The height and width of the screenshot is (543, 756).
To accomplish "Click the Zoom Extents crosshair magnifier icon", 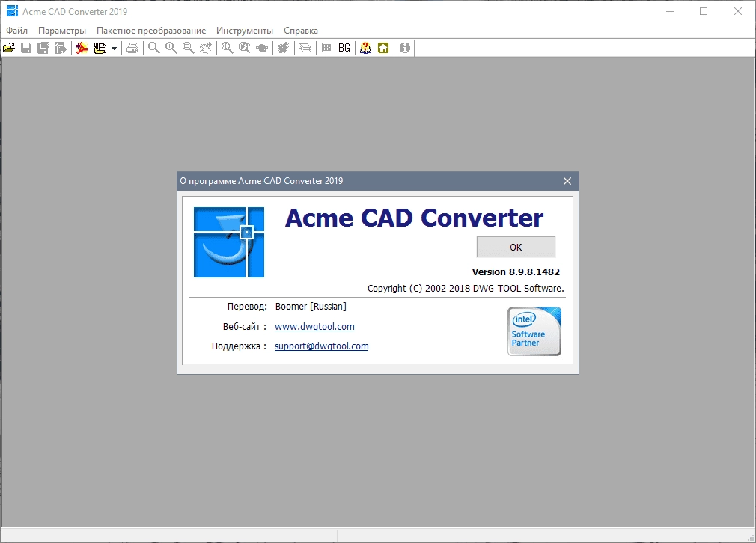I will (227, 48).
